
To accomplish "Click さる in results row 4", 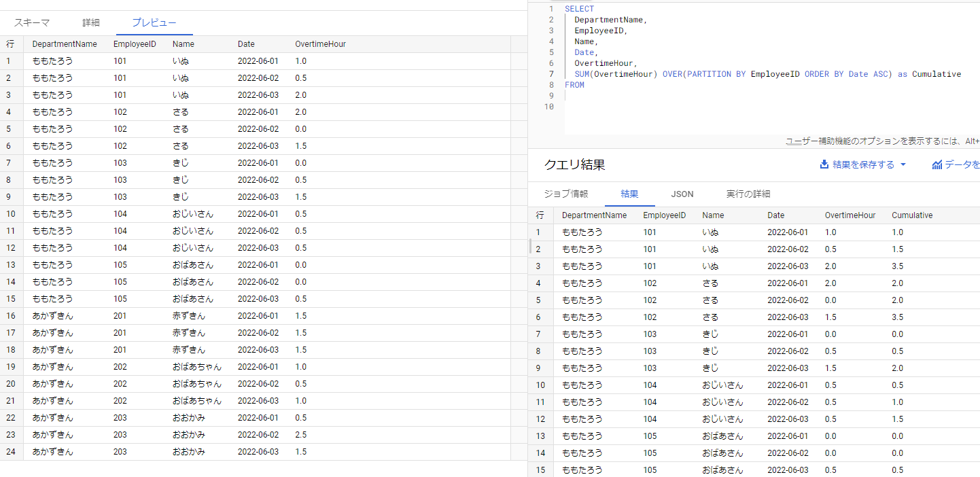I will (x=710, y=283).
